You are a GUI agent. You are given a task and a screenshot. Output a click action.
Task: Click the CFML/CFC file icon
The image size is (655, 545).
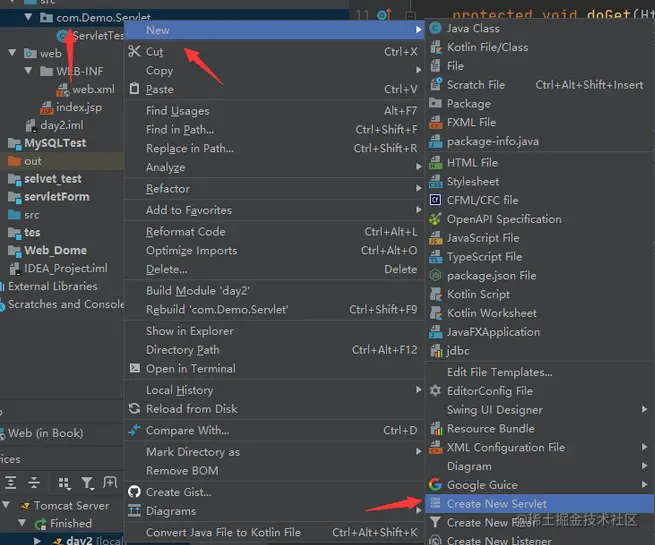coord(435,200)
